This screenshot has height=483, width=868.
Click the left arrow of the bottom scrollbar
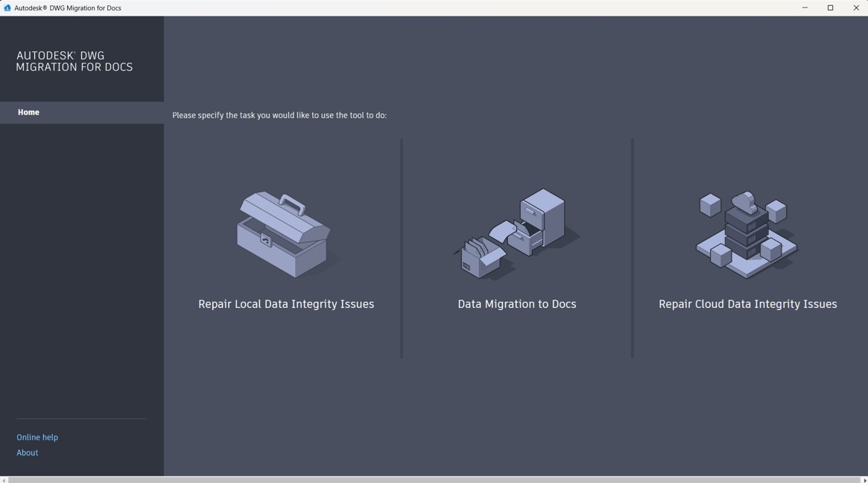point(4,478)
